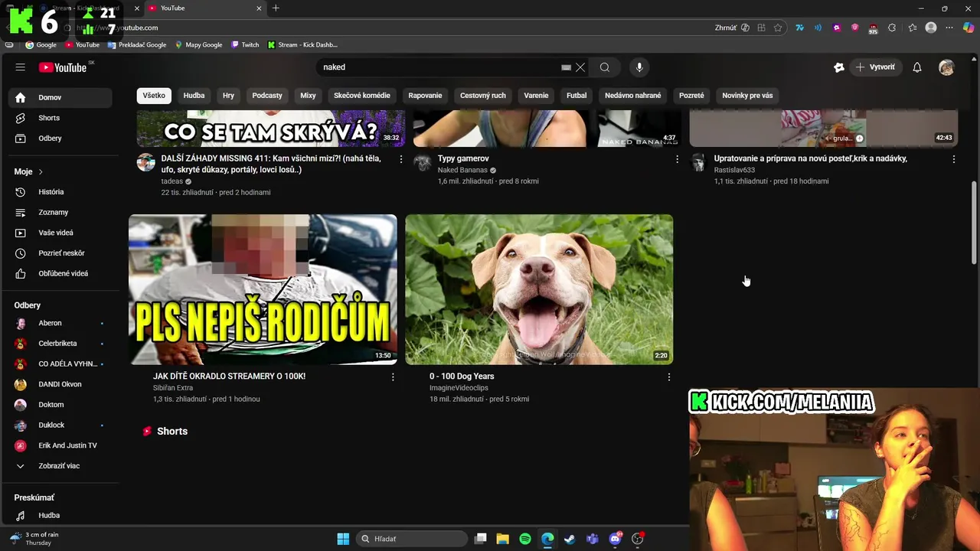Select the Skečové komédie filter chip
The image size is (980, 551).
click(362, 96)
